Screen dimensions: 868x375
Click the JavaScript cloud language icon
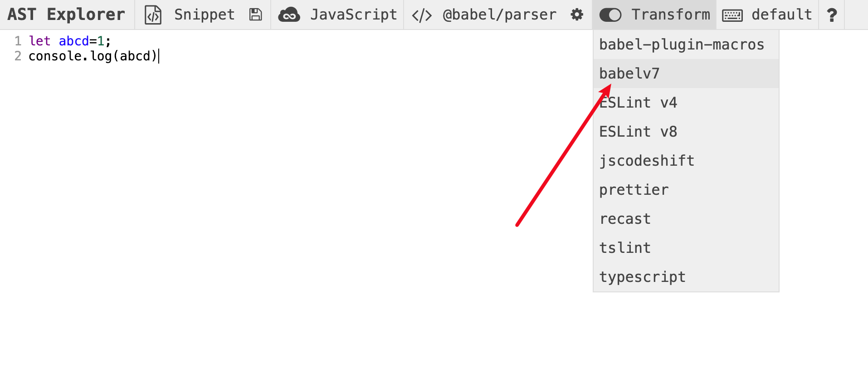[289, 15]
